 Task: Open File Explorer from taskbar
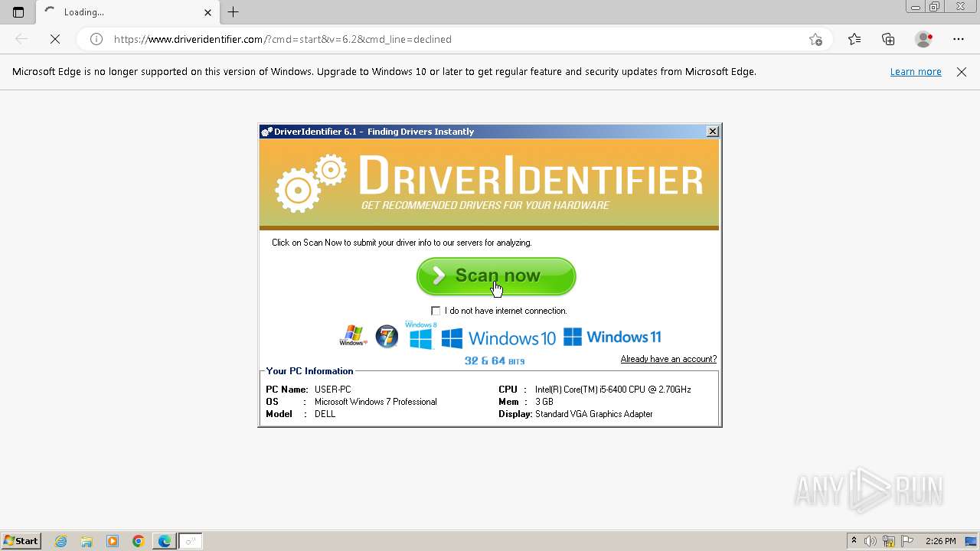point(87,541)
